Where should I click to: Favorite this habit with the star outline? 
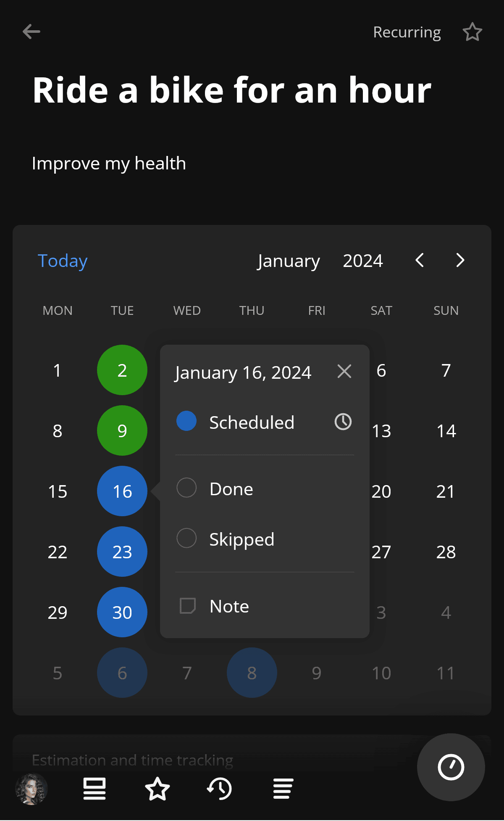coord(472,32)
